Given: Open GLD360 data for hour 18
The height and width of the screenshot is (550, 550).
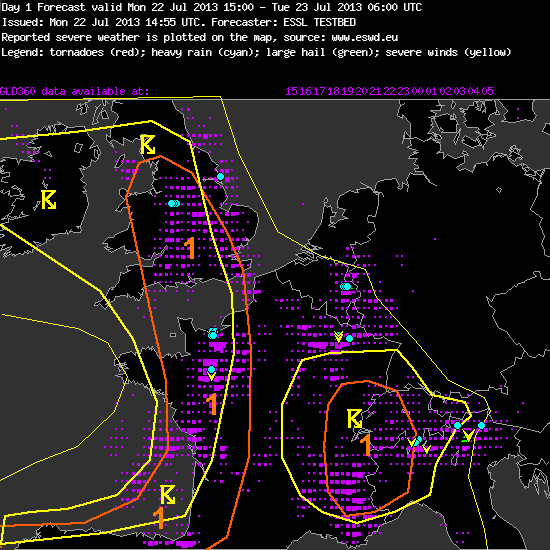Looking at the screenshot, I should pyautogui.click(x=333, y=91).
